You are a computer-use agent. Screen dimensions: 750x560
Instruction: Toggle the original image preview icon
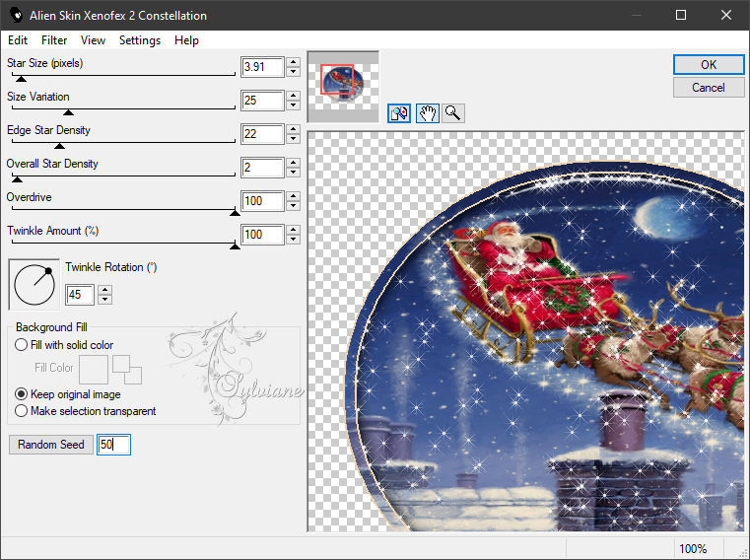click(x=399, y=113)
